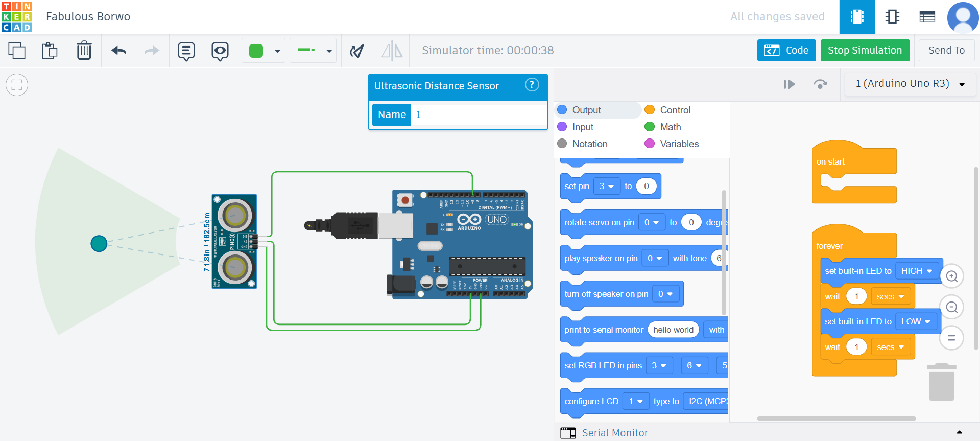Click Stop Simulation button
Screen dimensions: 980x441
[865, 50]
